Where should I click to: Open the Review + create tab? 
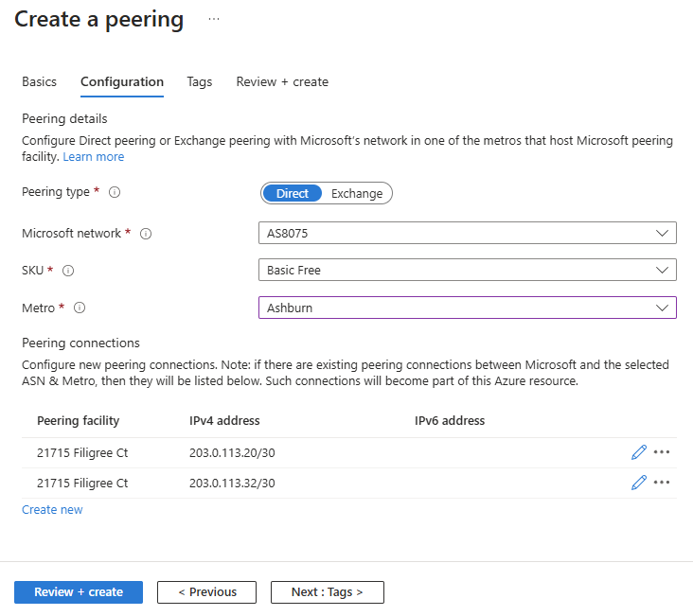click(x=282, y=82)
